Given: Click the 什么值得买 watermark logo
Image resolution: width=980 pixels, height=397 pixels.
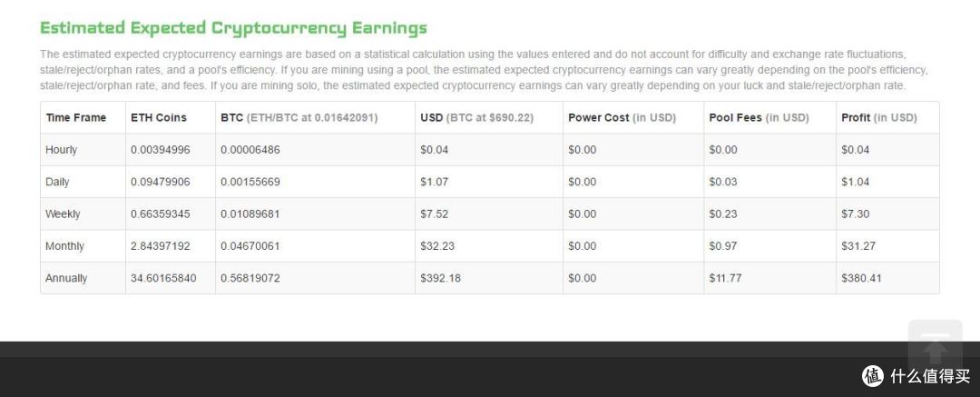Looking at the screenshot, I should pos(915,375).
